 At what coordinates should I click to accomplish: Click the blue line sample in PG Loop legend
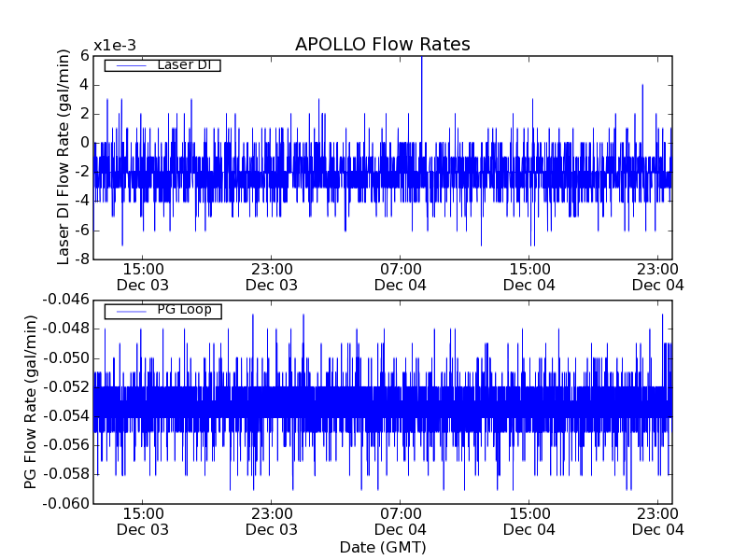click(x=130, y=311)
